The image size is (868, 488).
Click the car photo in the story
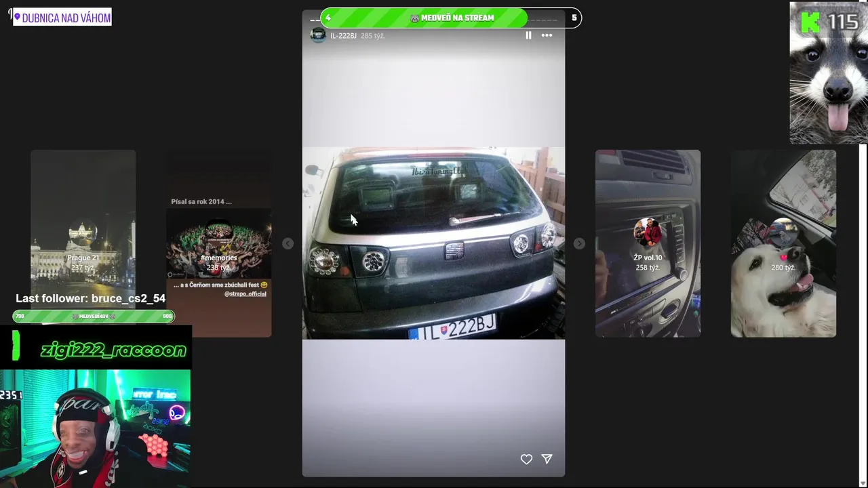(x=433, y=243)
